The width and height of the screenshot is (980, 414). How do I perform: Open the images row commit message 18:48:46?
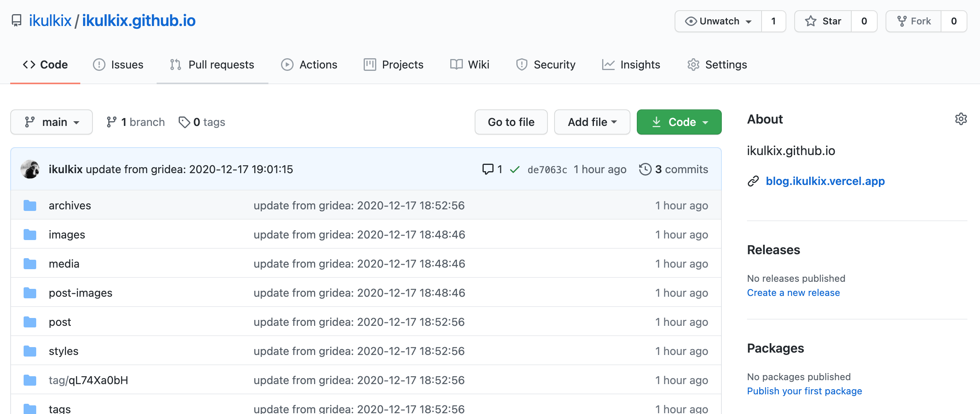[x=359, y=235]
